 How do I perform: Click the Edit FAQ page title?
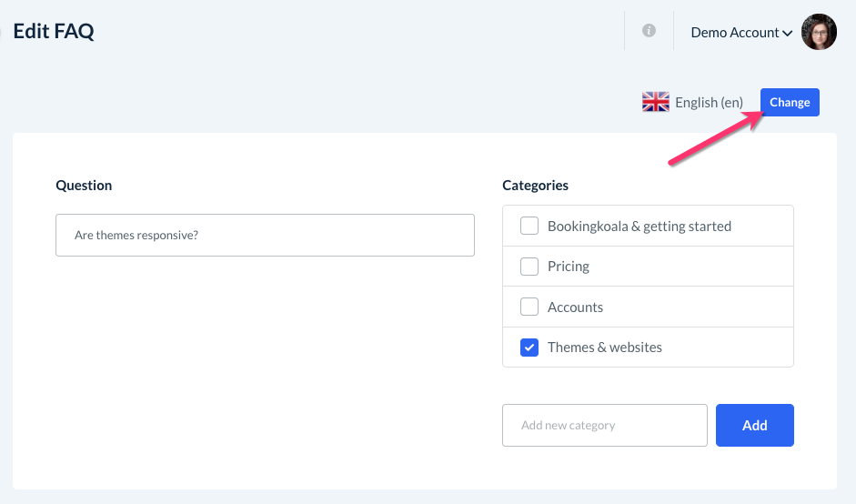tap(54, 32)
